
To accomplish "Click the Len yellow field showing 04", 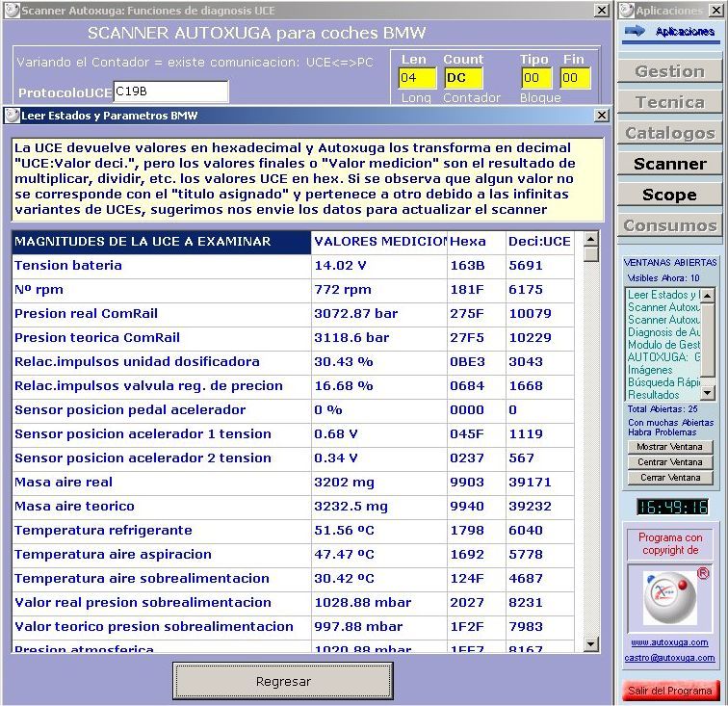I will click(x=417, y=78).
